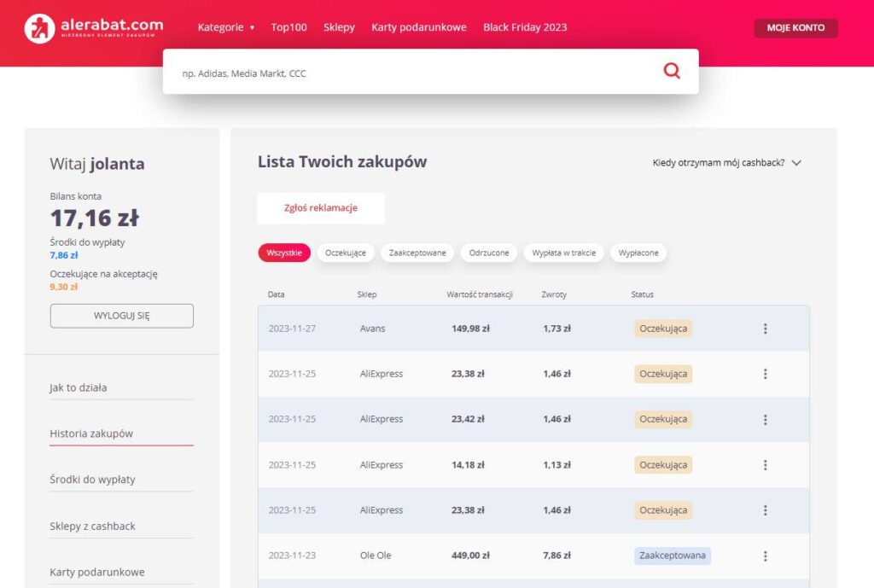Image resolution: width=874 pixels, height=588 pixels.
Task: Click the Data column header
Action: click(276, 294)
